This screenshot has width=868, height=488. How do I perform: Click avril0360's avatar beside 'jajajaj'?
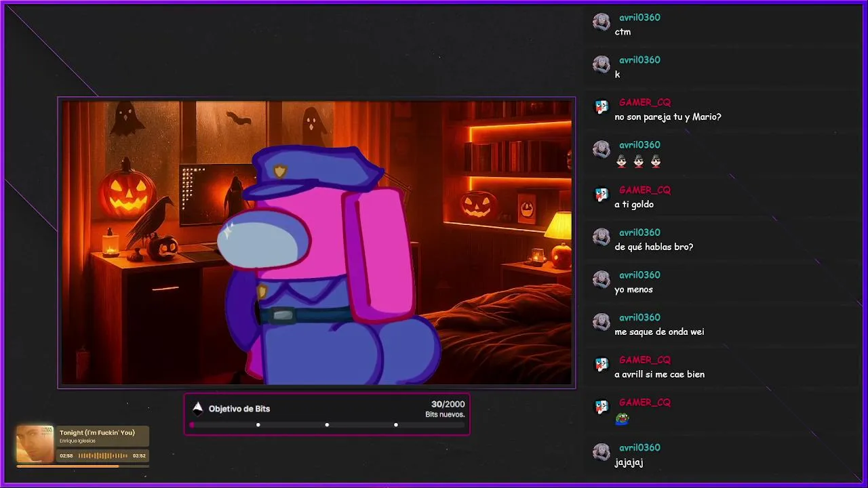tap(601, 452)
